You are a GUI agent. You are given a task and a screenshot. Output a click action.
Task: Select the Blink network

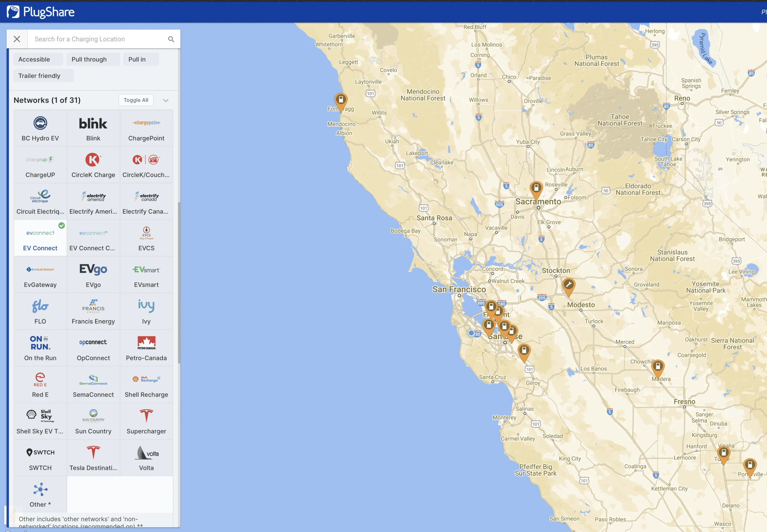click(x=93, y=128)
